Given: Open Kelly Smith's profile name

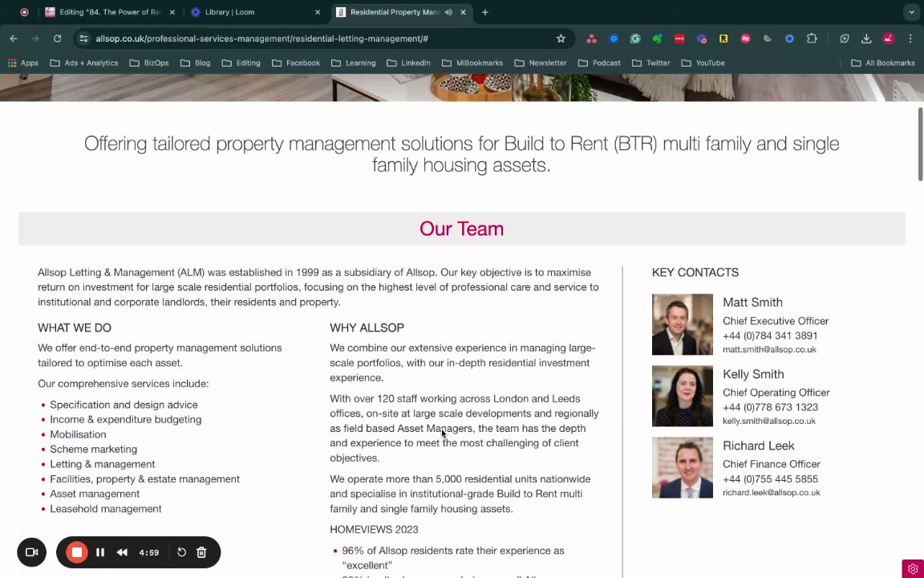Looking at the screenshot, I should click(753, 374).
